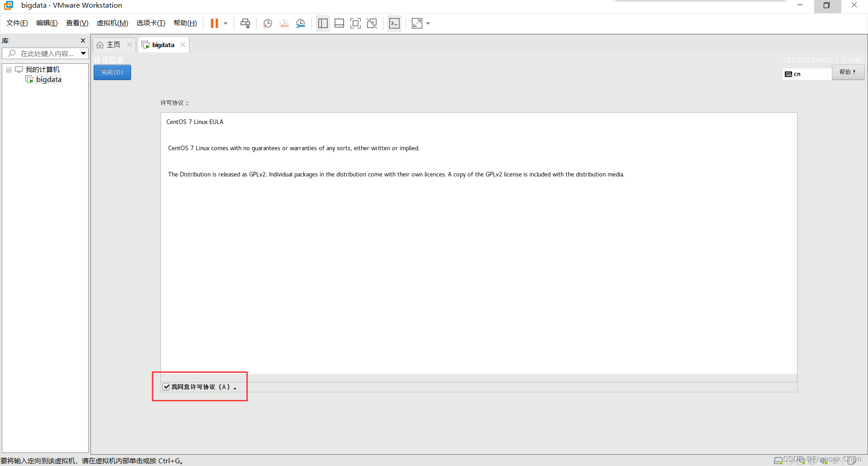Viewport: 868px width, 466px height.
Task: Close the bigdata tab
Action: point(183,44)
